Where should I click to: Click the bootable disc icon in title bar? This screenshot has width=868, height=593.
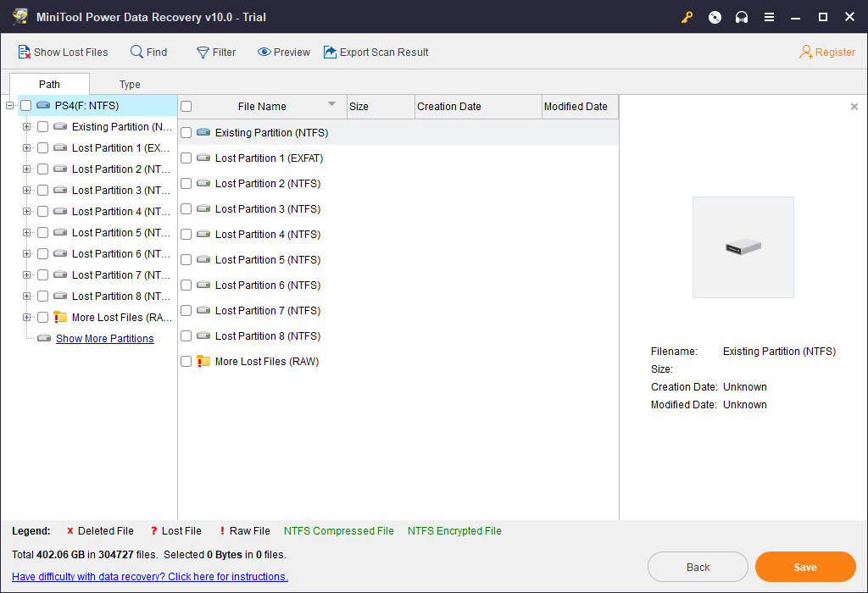point(715,17)
